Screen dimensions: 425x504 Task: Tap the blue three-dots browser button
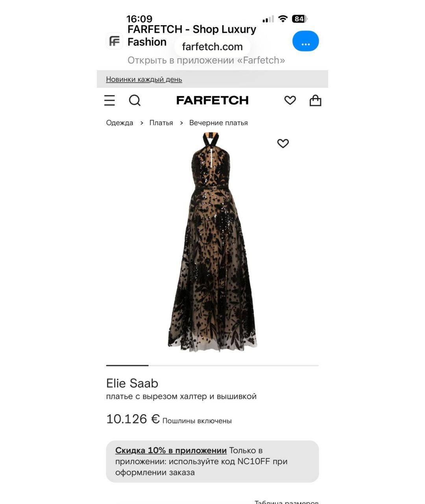305,41
